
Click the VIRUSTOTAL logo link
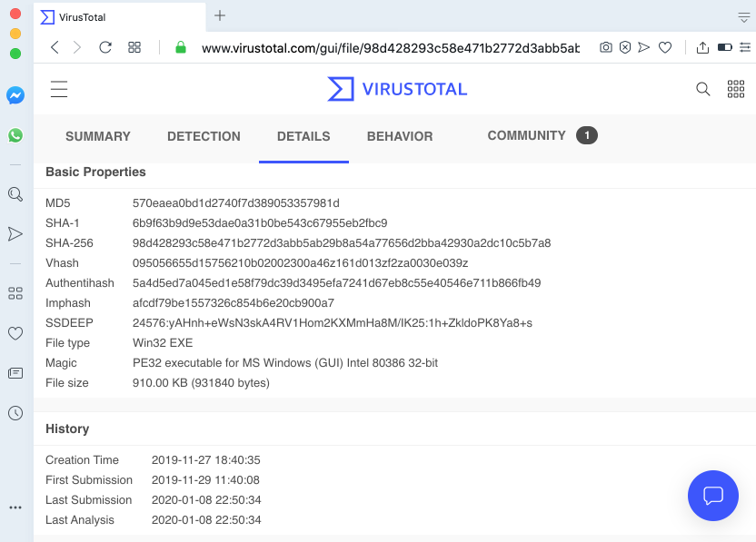tap(397, 89)
